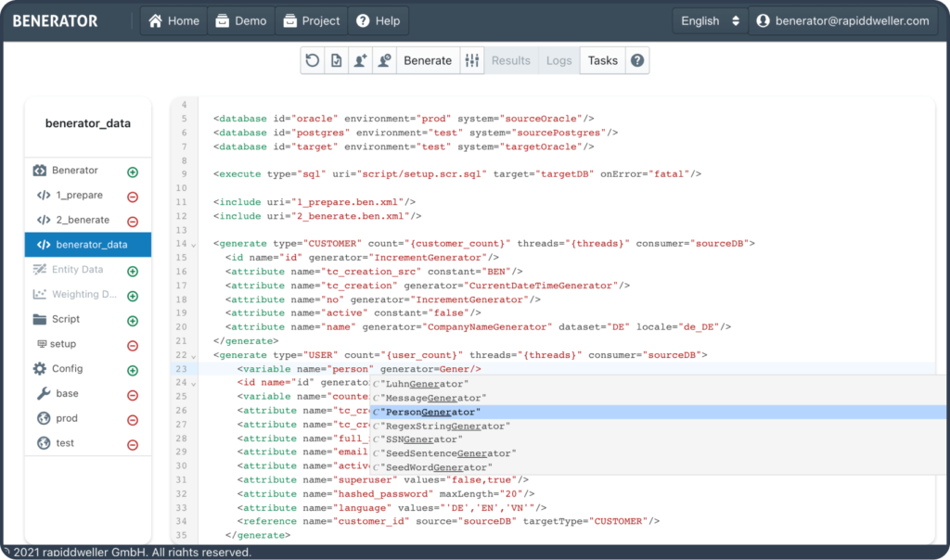Open the Demo menu item
Screen dimensions: 950x560
click(x=241, y=20)
